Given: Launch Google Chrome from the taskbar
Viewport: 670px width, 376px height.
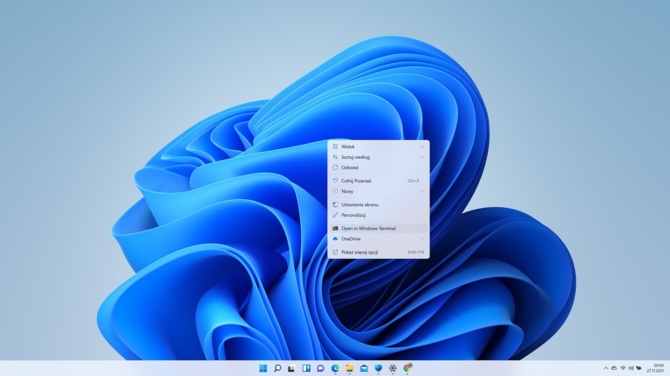Looking at the screenshot, I should [407, 368].
